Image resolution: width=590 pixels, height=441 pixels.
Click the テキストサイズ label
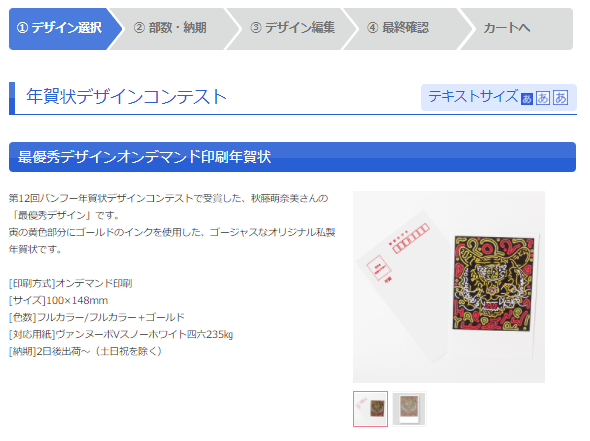[473, 96]
